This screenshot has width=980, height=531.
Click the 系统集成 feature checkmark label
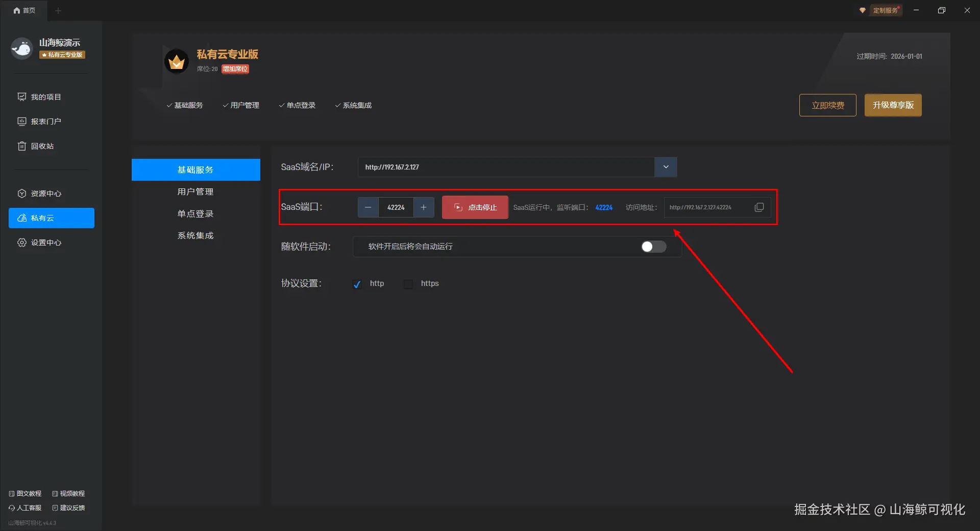point(353,105)
